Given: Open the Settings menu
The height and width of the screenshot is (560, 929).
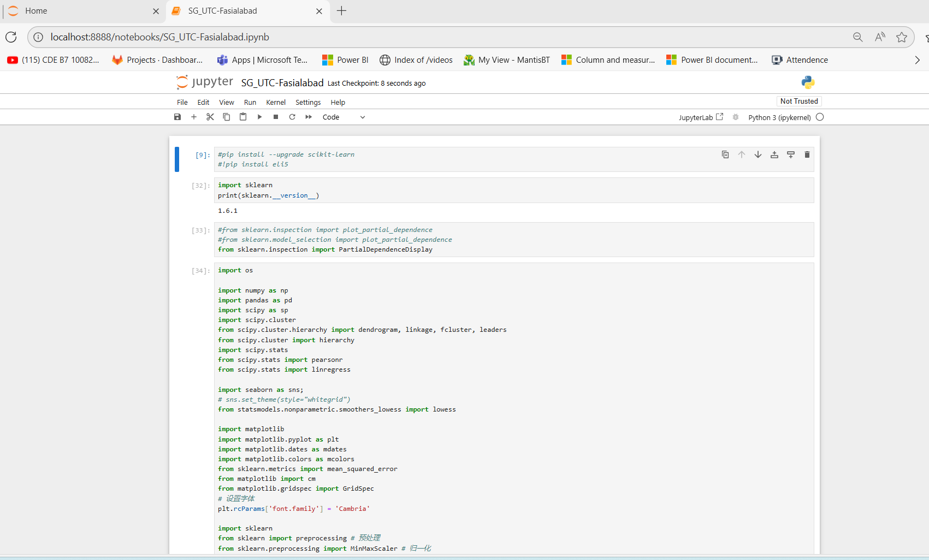Looking at the screenshot, I should tap(308, 102).
